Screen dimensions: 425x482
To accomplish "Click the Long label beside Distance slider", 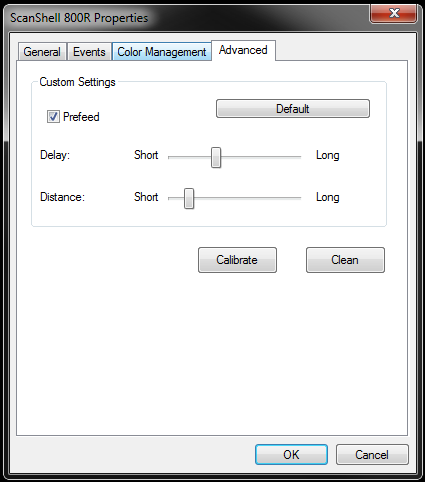I will point(328,197).
